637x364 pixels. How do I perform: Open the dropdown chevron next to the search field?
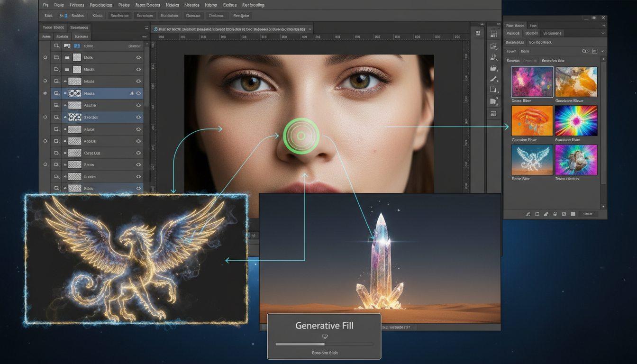(602, 51)
